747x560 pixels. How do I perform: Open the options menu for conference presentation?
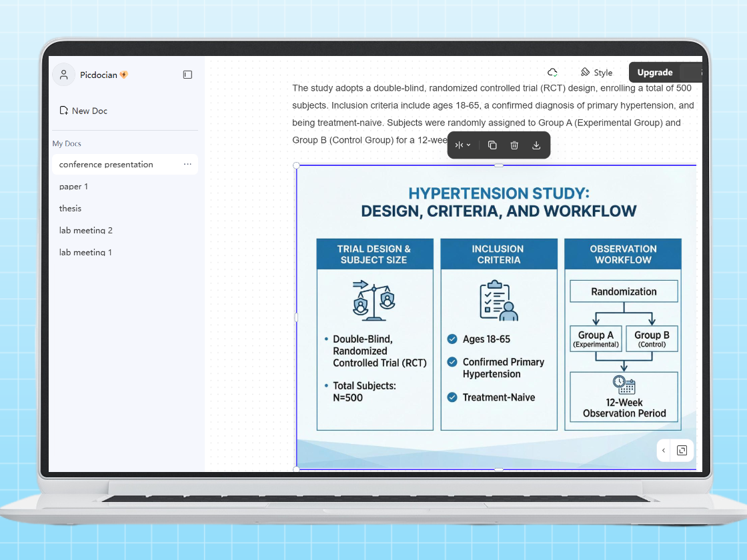pyautogui.click(x=187, y=164)
